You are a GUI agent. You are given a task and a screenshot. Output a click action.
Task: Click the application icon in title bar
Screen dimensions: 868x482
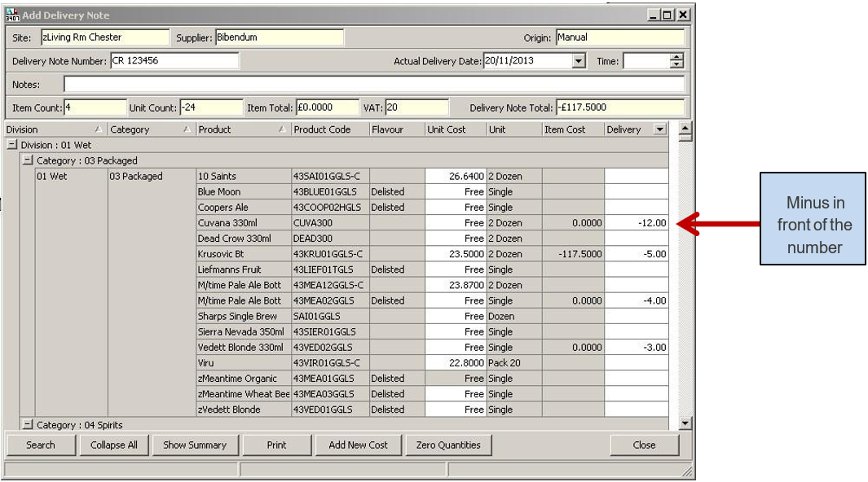pyautogui.click(x=12, y=15)
